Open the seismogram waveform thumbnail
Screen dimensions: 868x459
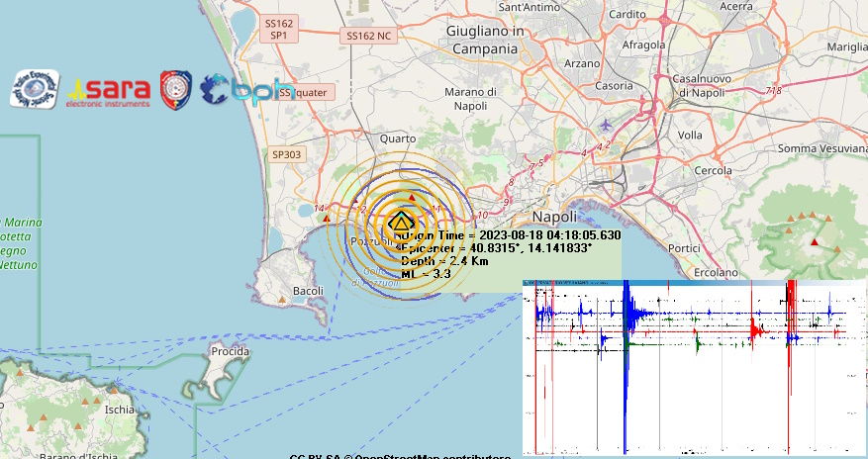(693, 368)
